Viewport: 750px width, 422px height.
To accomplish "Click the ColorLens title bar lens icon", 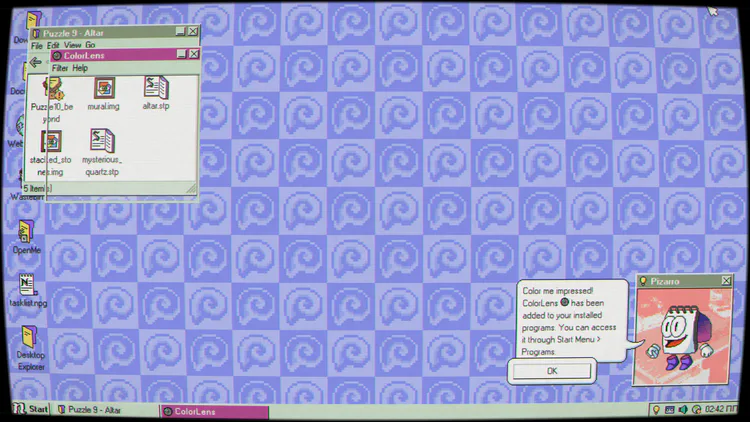I will (56, 56).
